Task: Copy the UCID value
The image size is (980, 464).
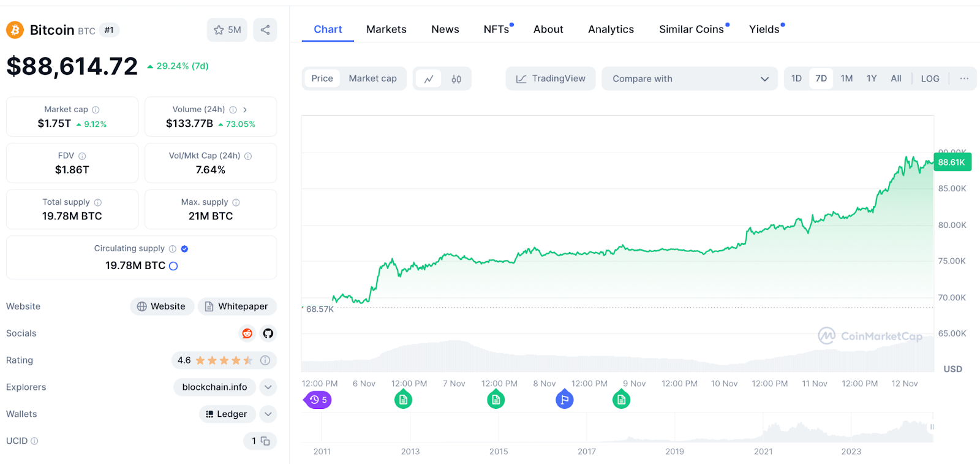Action: 265,441
